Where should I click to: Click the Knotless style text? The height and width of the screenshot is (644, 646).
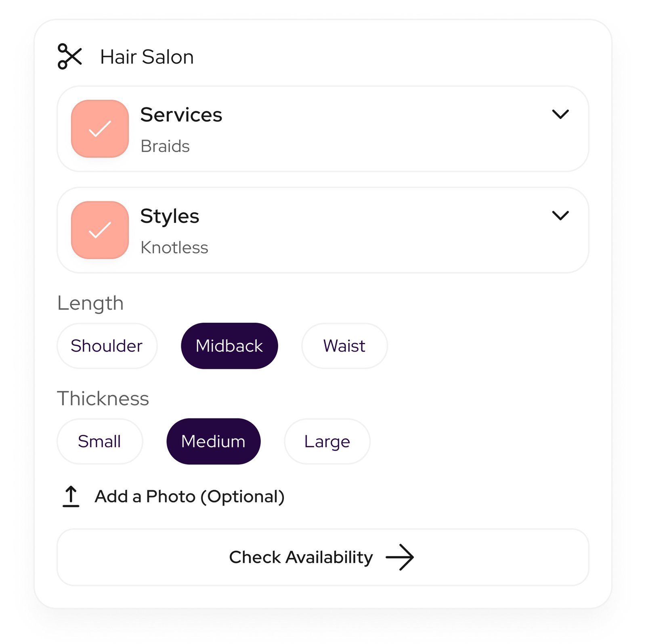[174, 247]
